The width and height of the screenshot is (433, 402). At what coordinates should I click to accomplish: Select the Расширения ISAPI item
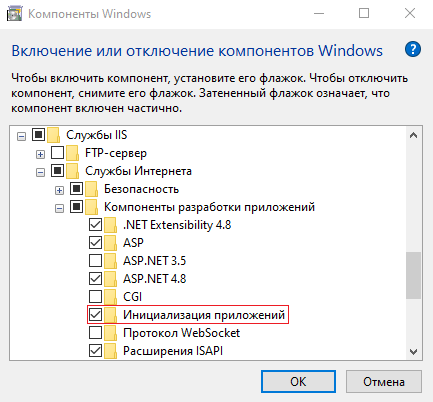click(173, 351)
